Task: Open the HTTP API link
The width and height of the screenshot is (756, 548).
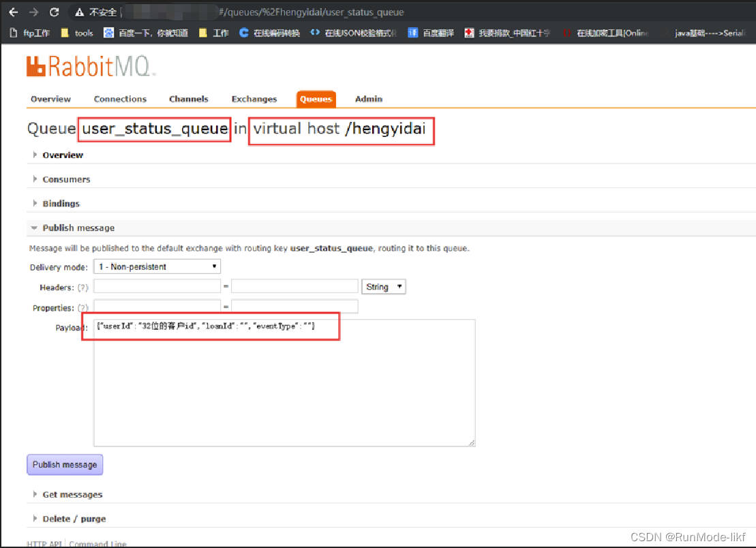Action: tap(44, 544)
